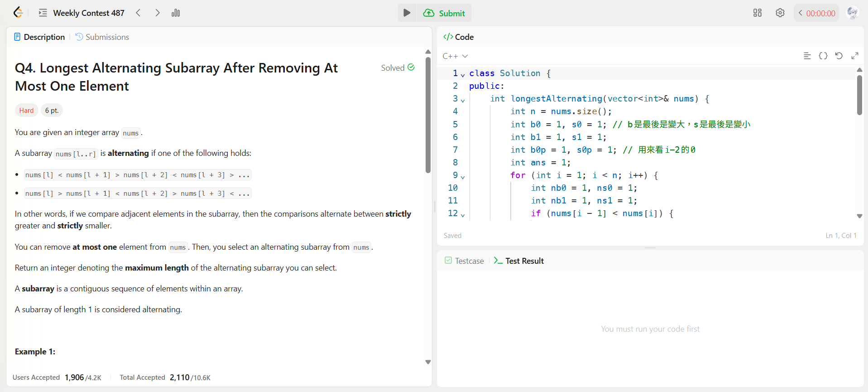This screenshot has width=868, height=392.
Task: Click the format code braces icon
Action: pos(823,56)
